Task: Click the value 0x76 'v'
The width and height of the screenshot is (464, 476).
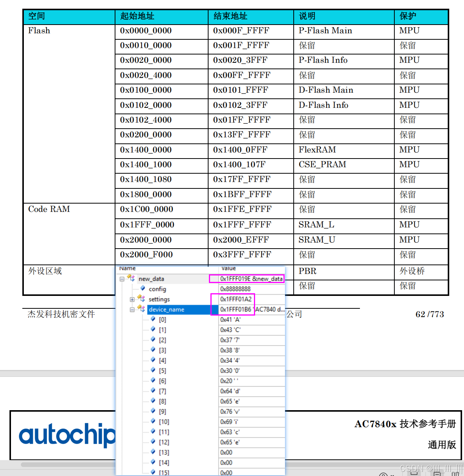Action: point(230,412)
